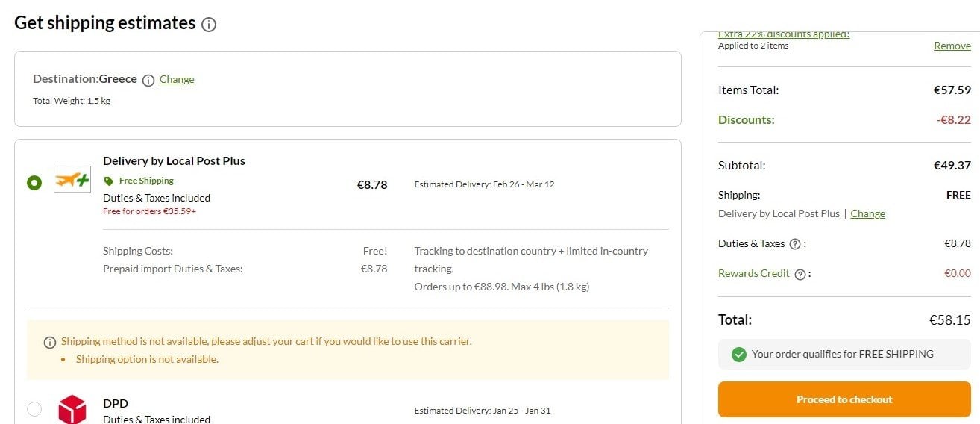Click Delivery by Local Post Plus title

point(174,160)
